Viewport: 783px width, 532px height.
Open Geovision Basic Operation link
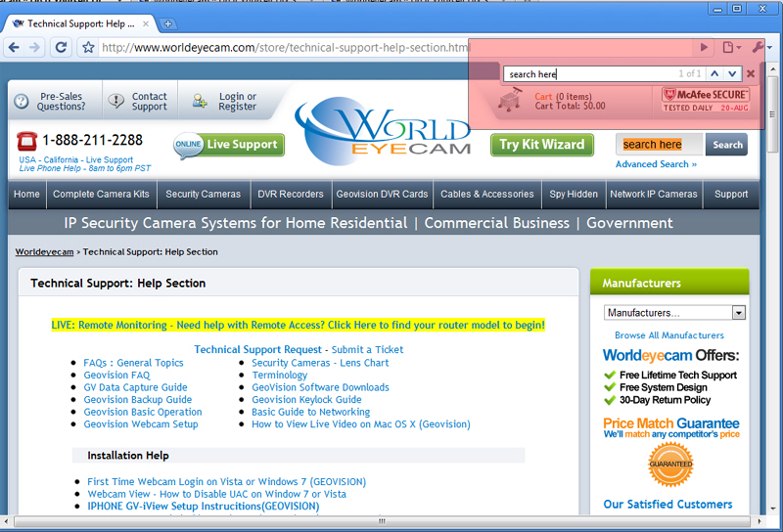(143, 413)
